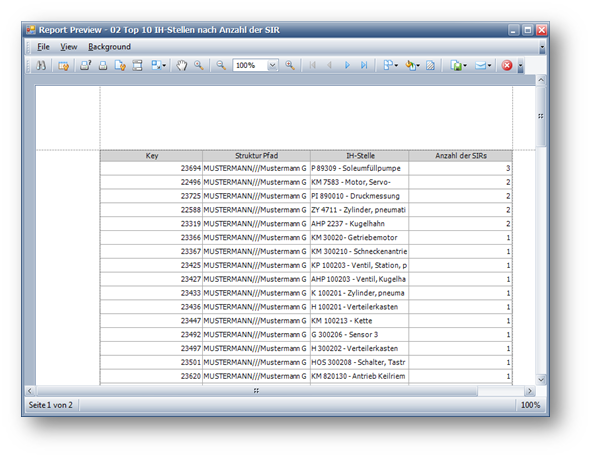Click the red Close Preview button
The image size is (592, 459).
[507, 66]
